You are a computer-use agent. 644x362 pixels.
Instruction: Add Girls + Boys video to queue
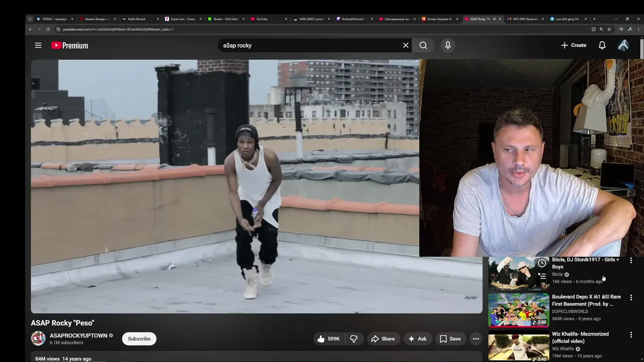pyautogui.click(x=542, y=276)
